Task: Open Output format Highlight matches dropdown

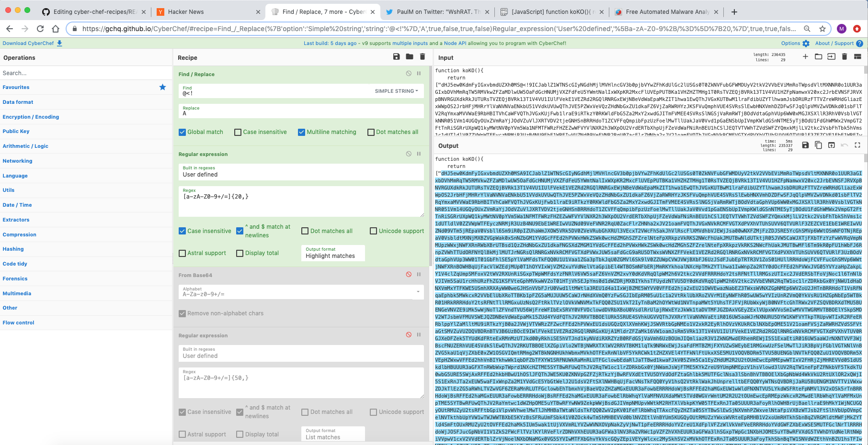Action: click(x=333, y=253)
